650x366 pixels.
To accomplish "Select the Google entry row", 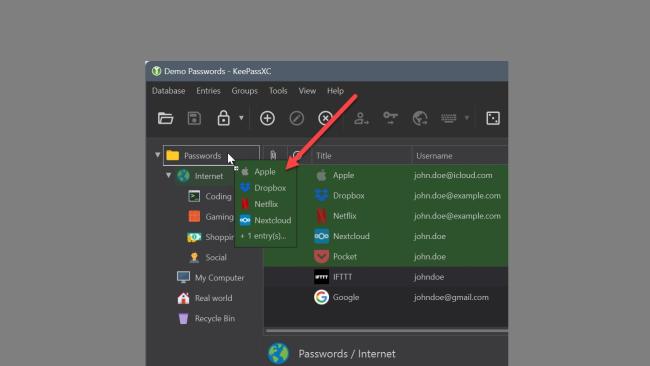I will pos(386,297).
